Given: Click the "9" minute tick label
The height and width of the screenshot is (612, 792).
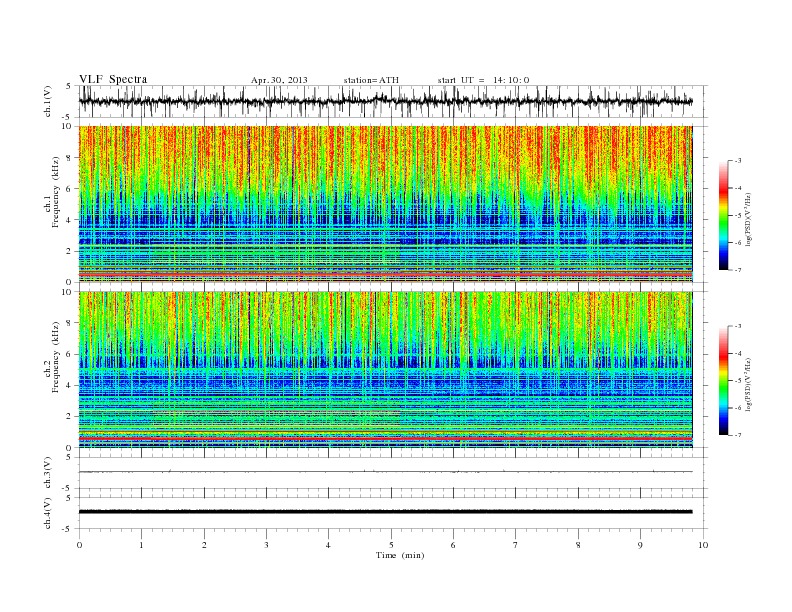Looking at the screenshot, I should [640, 545].
